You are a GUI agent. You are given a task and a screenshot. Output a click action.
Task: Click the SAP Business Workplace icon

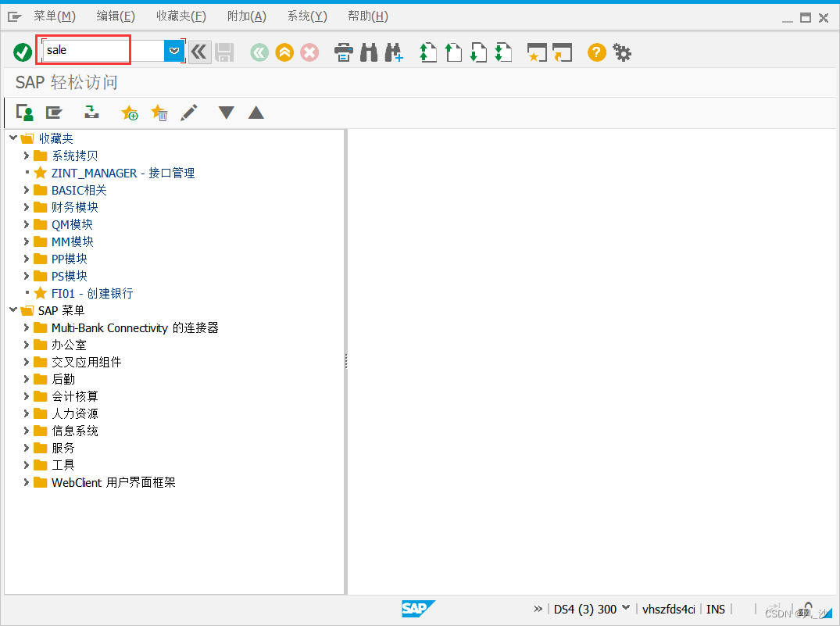[x=91, y=112]
